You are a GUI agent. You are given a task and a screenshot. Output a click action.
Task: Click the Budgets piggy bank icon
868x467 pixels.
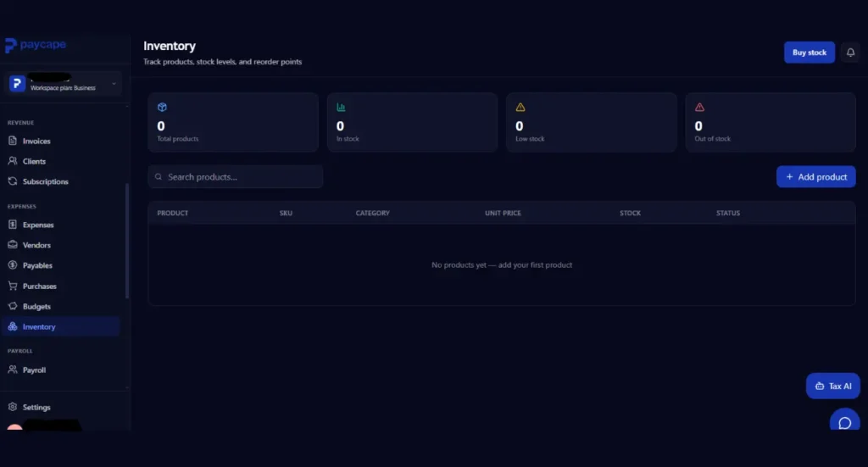click(12, 306)
